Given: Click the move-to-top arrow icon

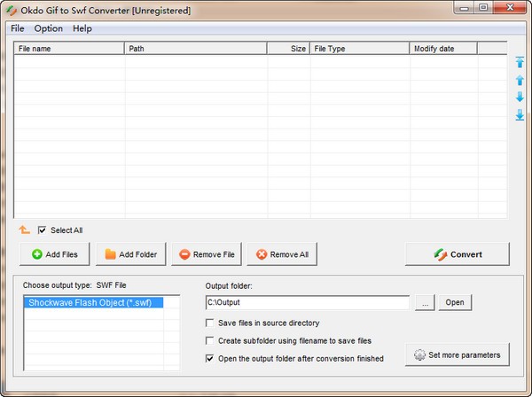Looking at the screenshot, I should [520, 62].
